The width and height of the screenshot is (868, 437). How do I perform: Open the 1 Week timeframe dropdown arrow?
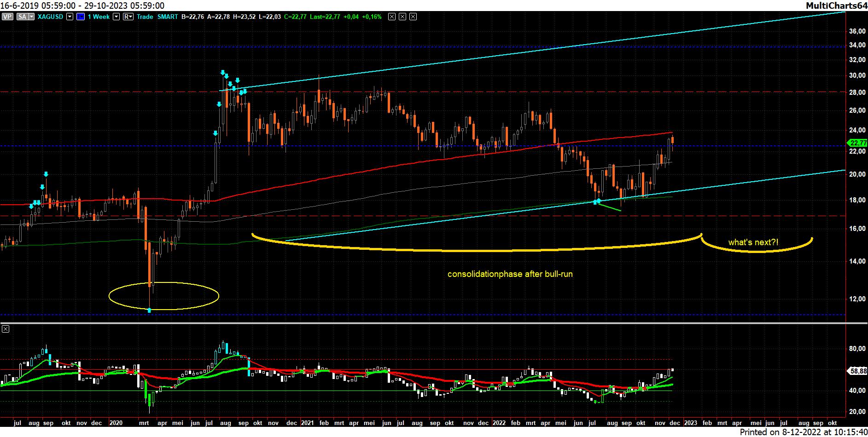116,17
